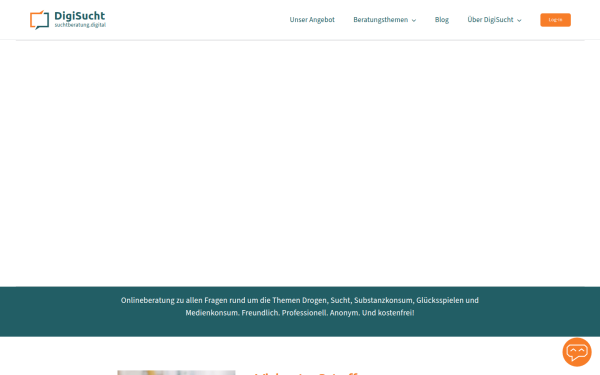Viewport: 600px width, 375px height.
Task: Click the orange Log-In button
Action: coord(555,20)
